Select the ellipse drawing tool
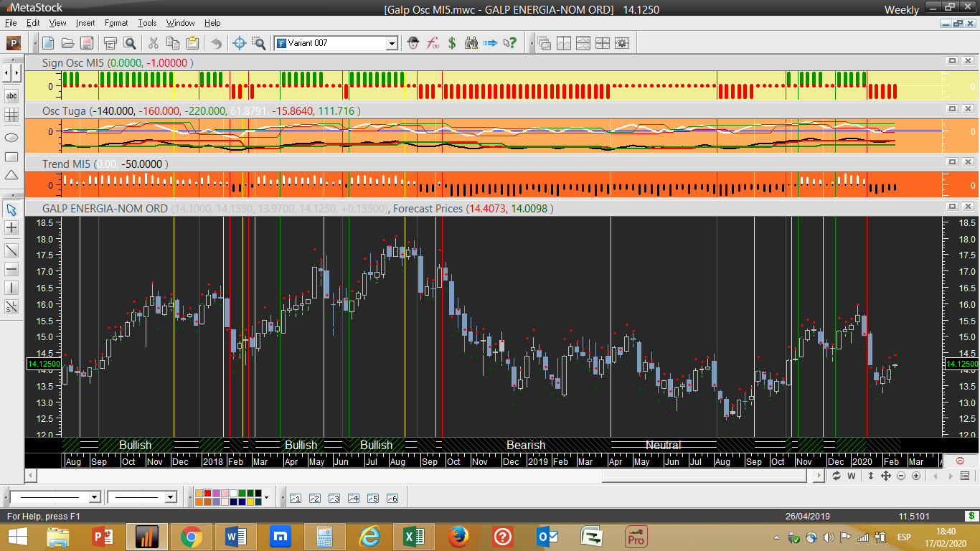The height and width of the screenshot is (551, 980). point(11,136)
